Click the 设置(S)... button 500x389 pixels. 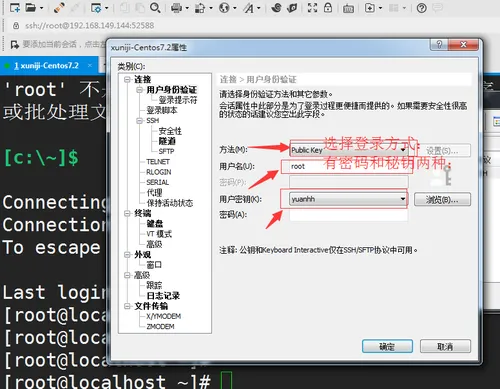click(442, 151)
